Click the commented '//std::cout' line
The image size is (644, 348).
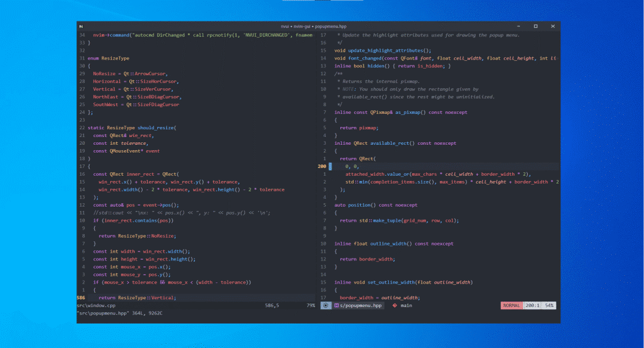(x=181, y=213)
